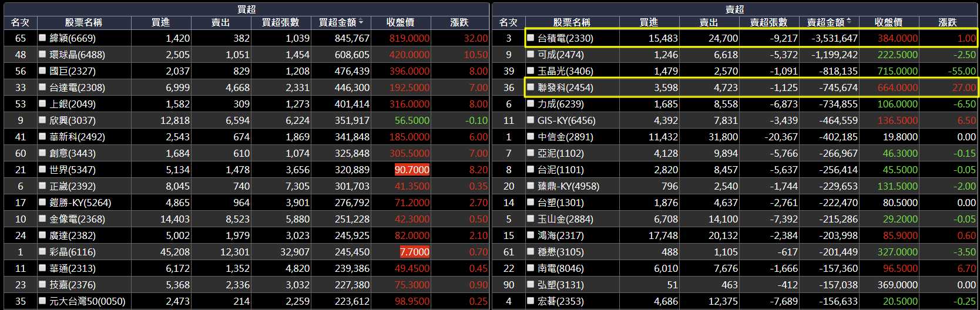This screenshot has height=310, width=980.
Task: Open stock 台塑(1301)
Action: coord(561,203)
